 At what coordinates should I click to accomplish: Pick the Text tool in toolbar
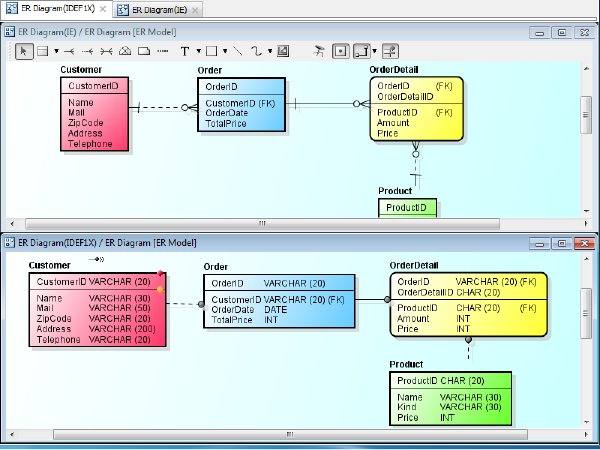point(185,50)
